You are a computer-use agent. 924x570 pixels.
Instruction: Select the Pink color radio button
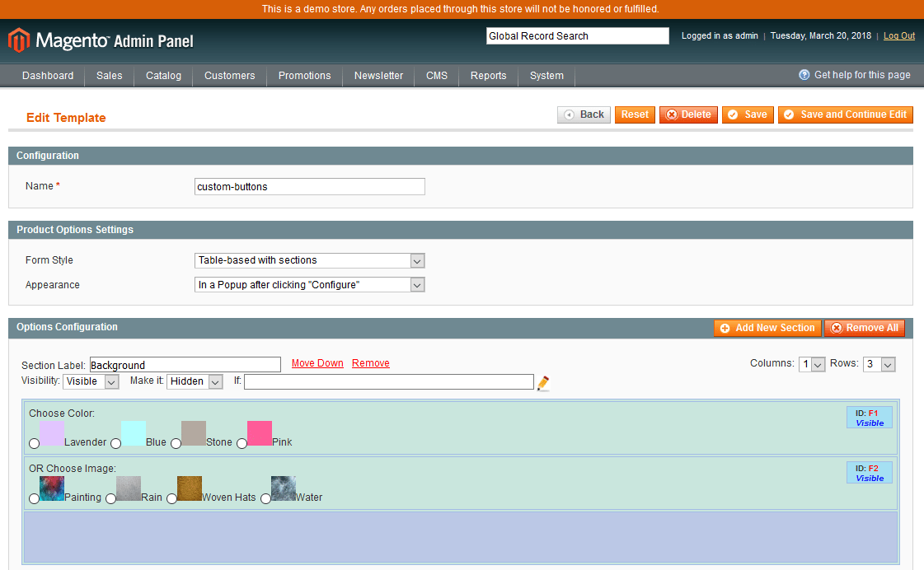point(241,443)
